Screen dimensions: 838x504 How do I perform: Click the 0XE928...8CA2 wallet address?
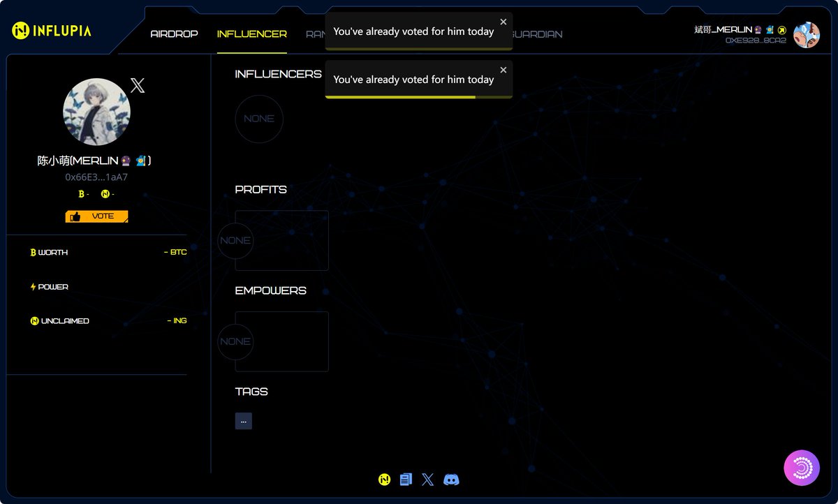coord(756,40)
